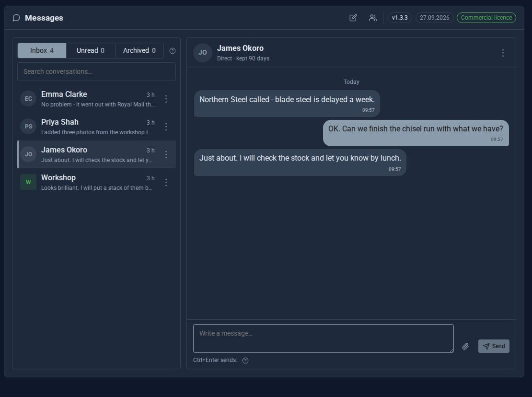This screenshot has height=397, width=532.
Task: Click the 'OK. Can we finish' message bubble
Action: coord(416,133)
